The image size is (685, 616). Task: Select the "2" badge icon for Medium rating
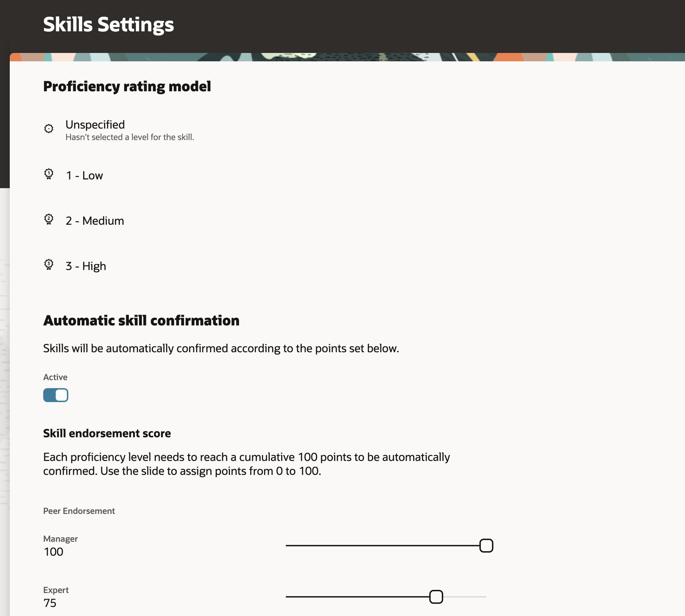48,220
